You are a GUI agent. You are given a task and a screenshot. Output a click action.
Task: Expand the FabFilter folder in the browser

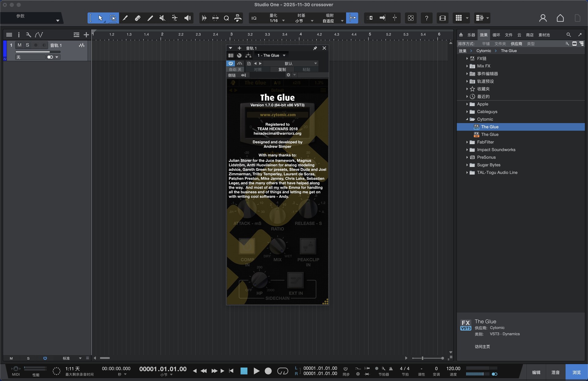tap(467, 142)
